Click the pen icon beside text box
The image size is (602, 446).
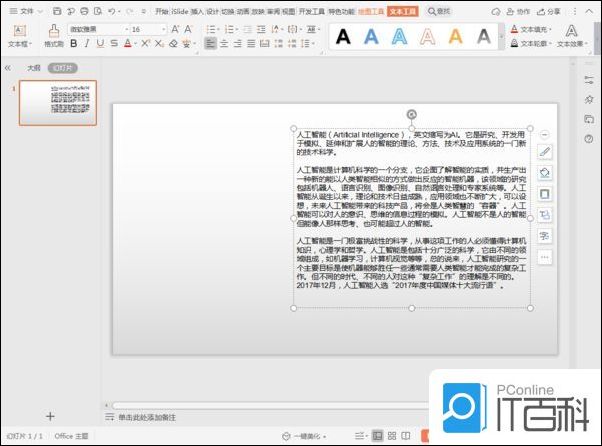coord(544,152)
